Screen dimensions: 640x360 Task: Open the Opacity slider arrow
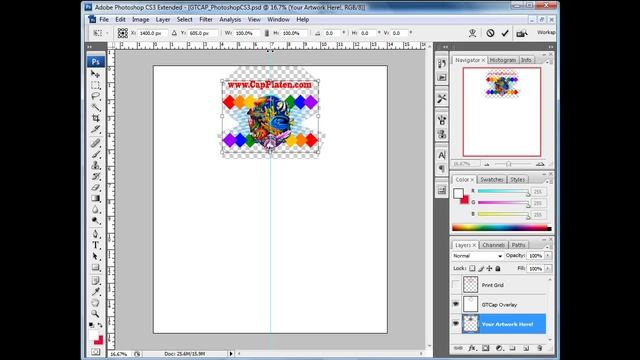[548, 256]
